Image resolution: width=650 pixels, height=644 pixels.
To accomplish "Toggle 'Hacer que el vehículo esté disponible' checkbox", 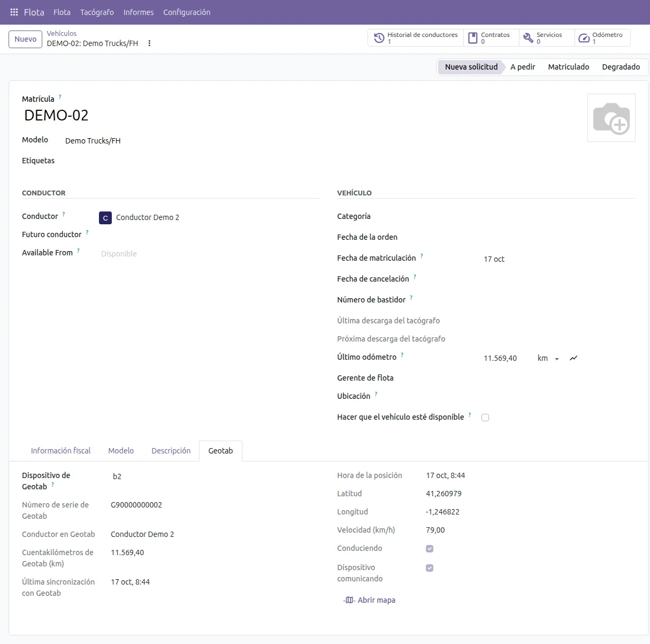I will click(x=485, y=418).
